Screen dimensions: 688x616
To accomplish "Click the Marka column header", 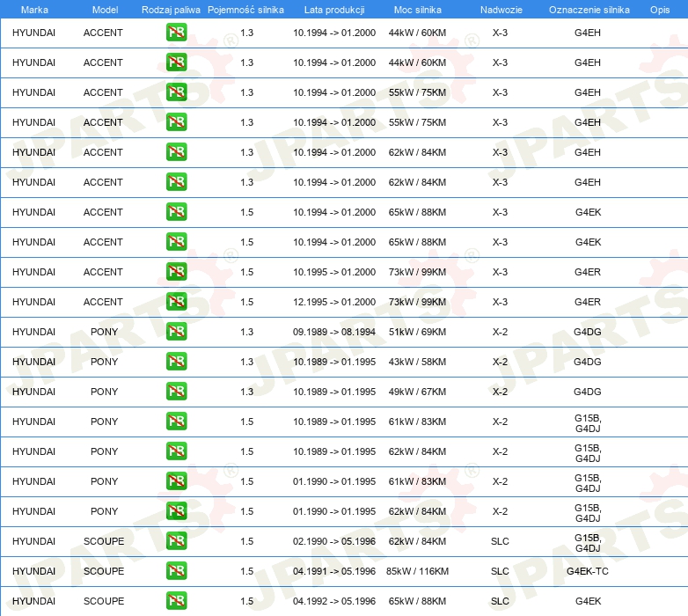I will click(x=34, y=10).
